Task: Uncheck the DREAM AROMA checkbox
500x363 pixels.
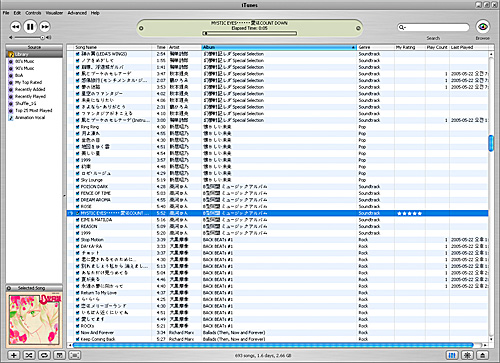Action: [x=77, y=200]
